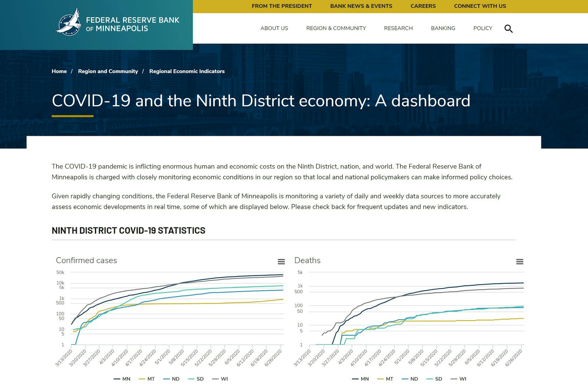
Task: Toggle MN series in Deaths legend
Action: coord(360,379)
